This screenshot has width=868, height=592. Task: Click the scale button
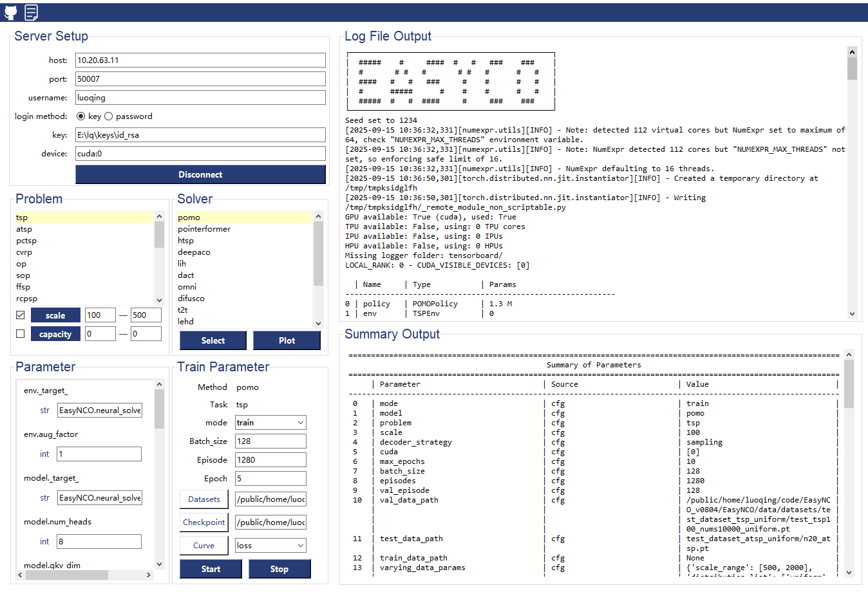tap(55, 315)
